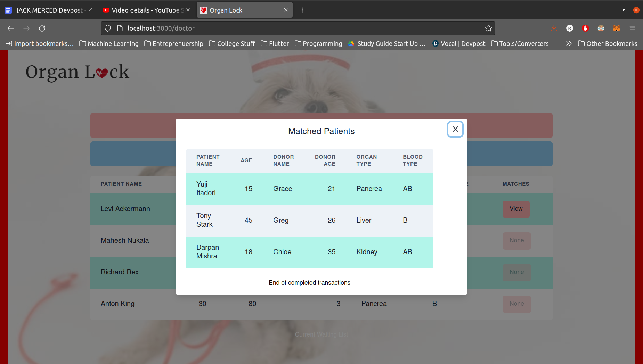Viewport: 643px width, 364px height.
Task: Close the Video details YouTube tab
Action: (x=188, y=10)
